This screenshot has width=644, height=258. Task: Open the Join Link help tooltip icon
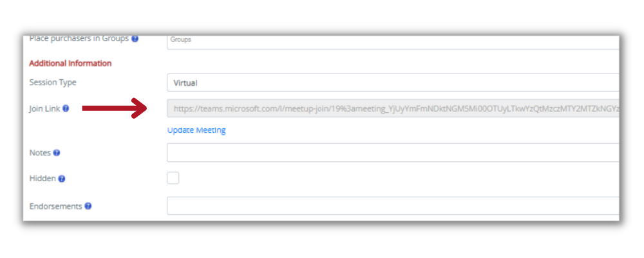click(x=66, y=109)
